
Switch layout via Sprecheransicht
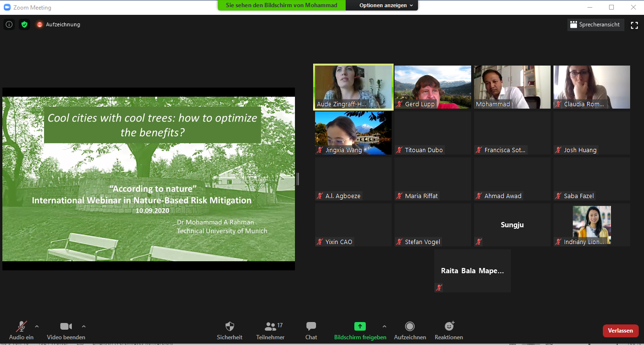pyautogui.click(x=596, y=25)
